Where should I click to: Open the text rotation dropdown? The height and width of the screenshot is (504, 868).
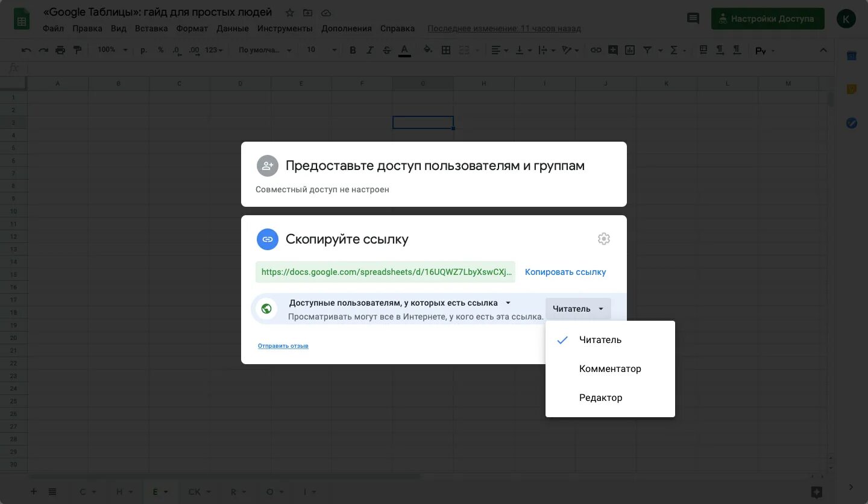[570, 50]
